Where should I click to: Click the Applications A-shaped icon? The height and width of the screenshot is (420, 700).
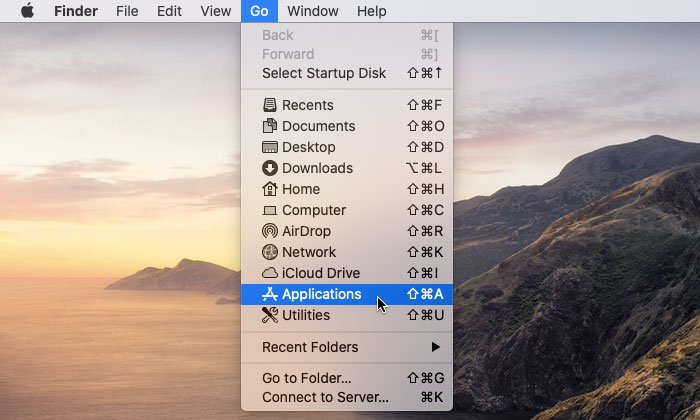point(270,294)
